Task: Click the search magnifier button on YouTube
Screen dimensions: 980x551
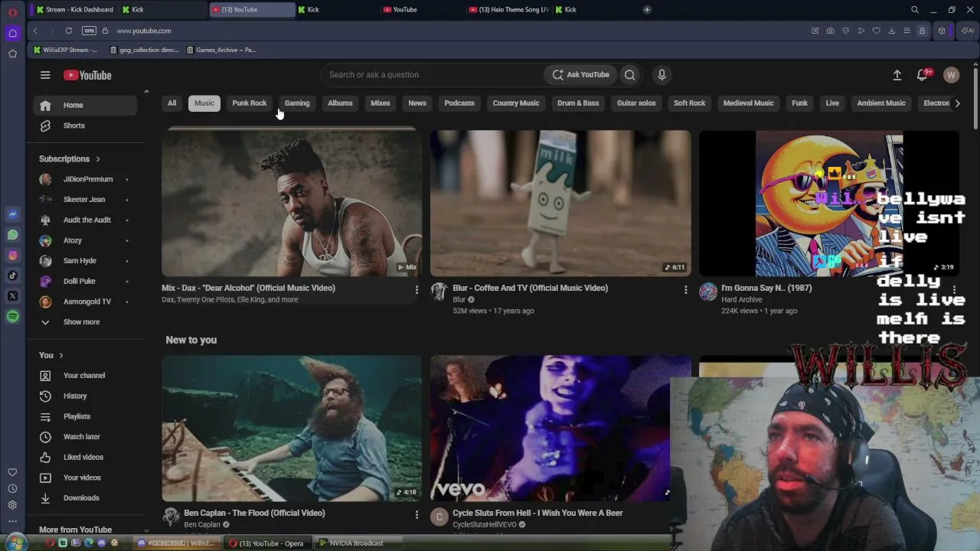Action: [629, 74]
